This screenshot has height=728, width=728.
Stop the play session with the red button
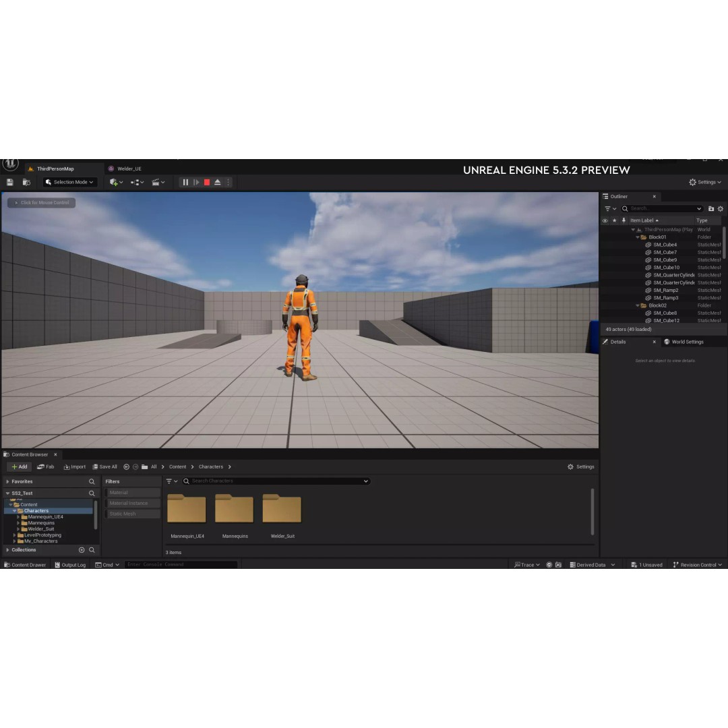pyautogui.click(x=207, y=183)
